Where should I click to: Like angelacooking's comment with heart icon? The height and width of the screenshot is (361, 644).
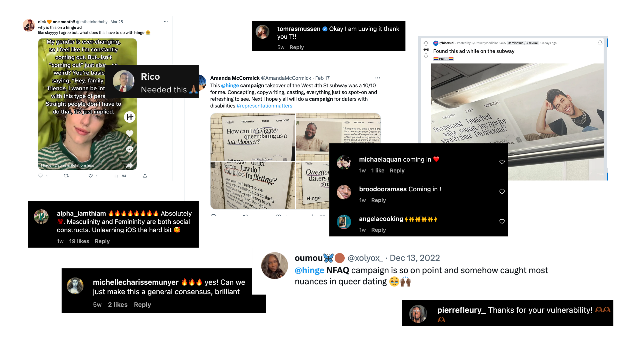pos(502,221)
